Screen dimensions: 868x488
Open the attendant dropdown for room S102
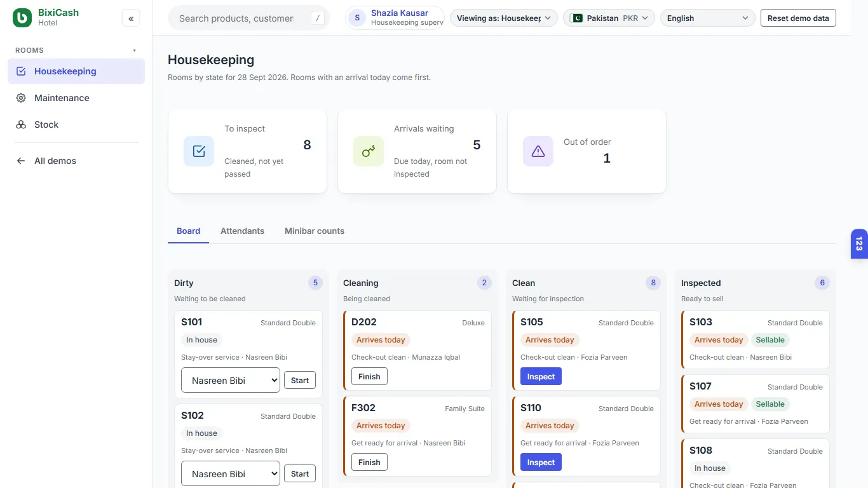pyautogui.click(x=231, y=474)
